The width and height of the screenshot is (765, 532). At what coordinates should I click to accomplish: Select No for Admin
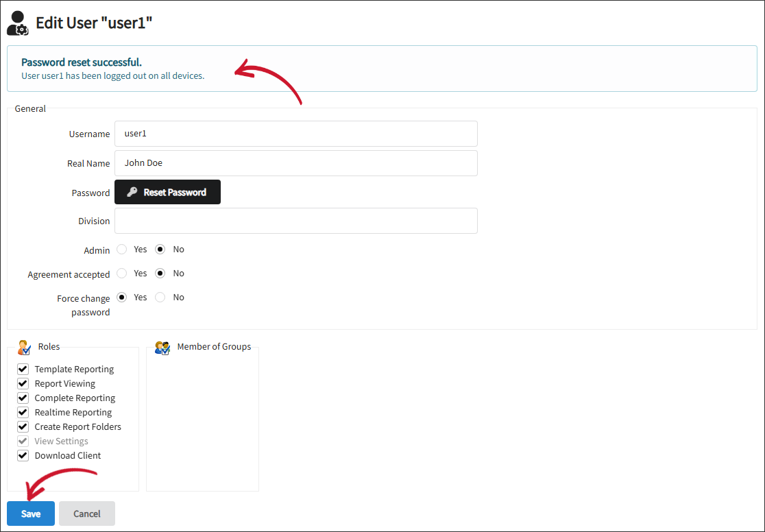(x=160, y=250)
